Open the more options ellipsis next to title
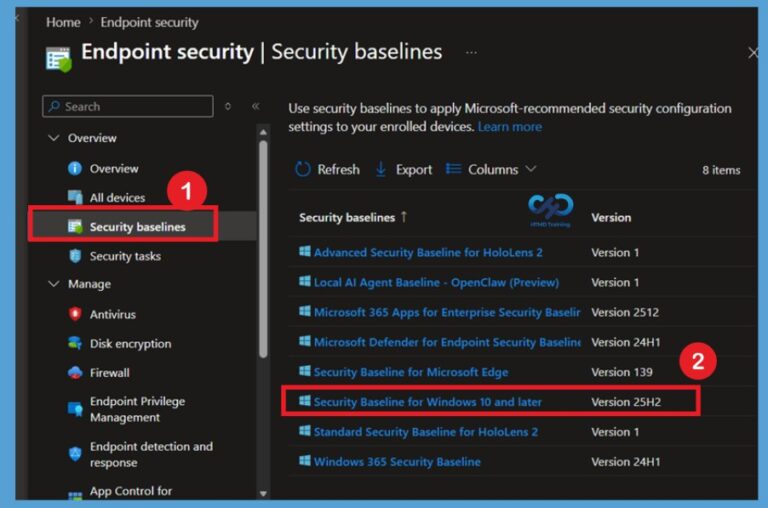 click(x=471, y=52)
